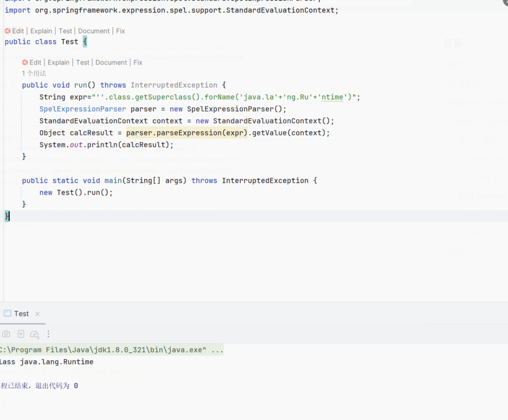Open the profiler gauge dropdown icon
The image size is (508, 420).
[x=34, y=334]
